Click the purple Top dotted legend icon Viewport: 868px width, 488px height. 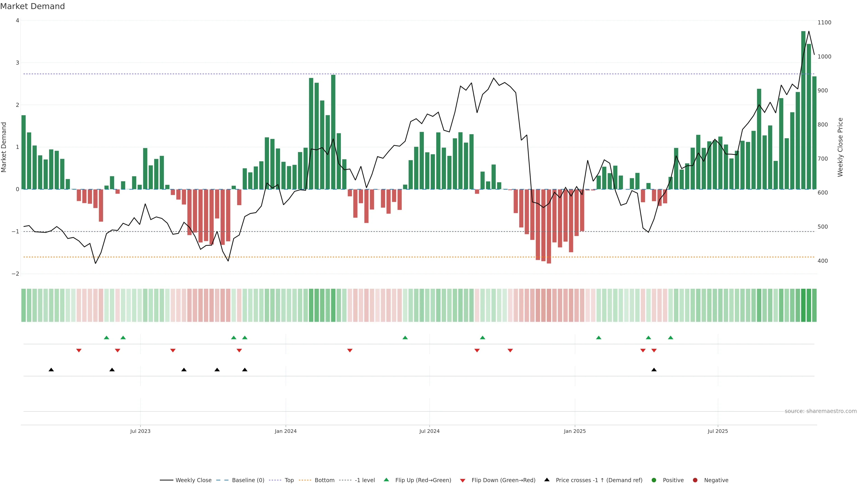275,480
